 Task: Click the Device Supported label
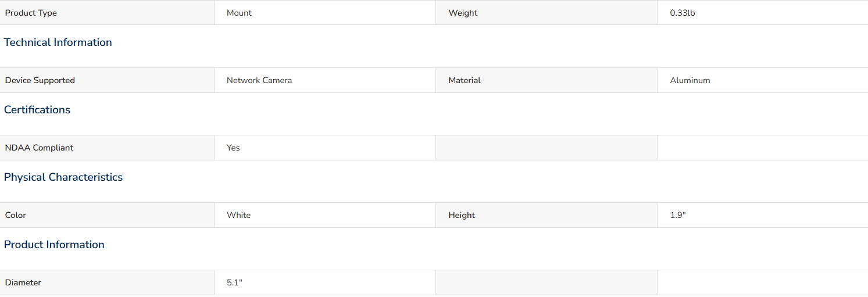click(x=40, y=80)
